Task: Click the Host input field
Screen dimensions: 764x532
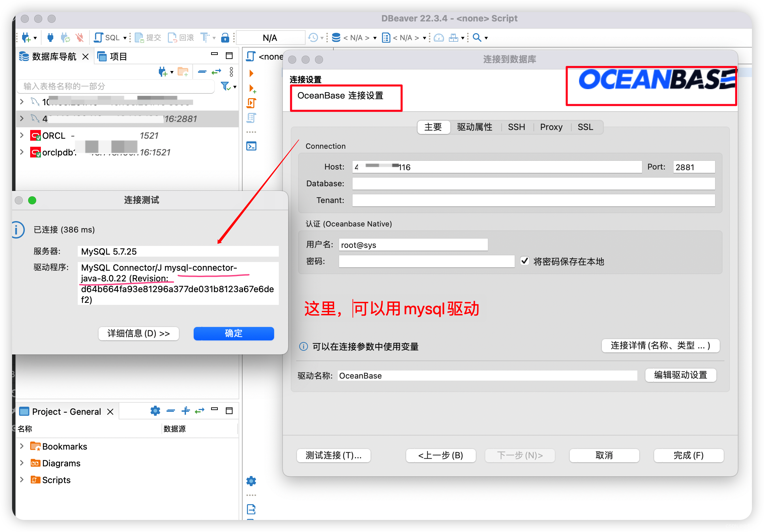Action: (x=497, y=167)
